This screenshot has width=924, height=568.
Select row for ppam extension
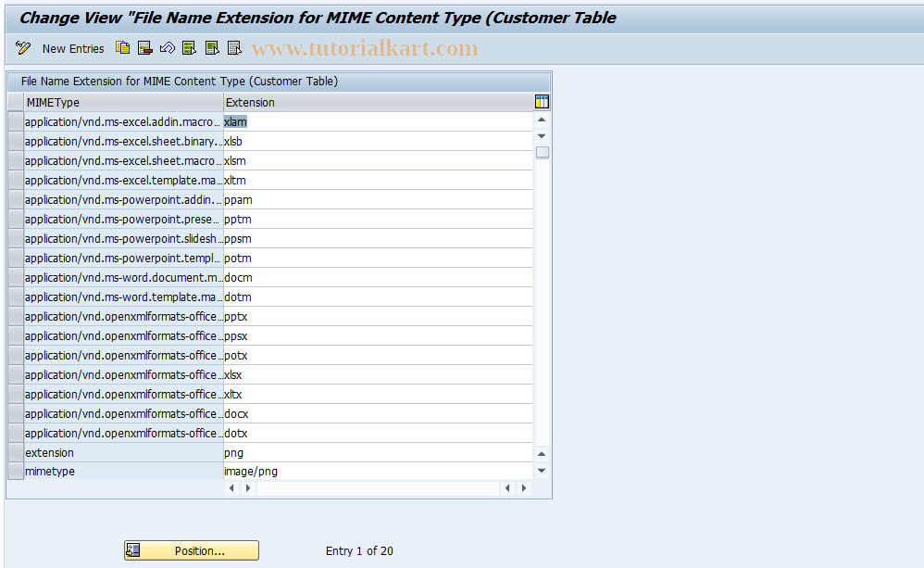(x=16, y=199)
